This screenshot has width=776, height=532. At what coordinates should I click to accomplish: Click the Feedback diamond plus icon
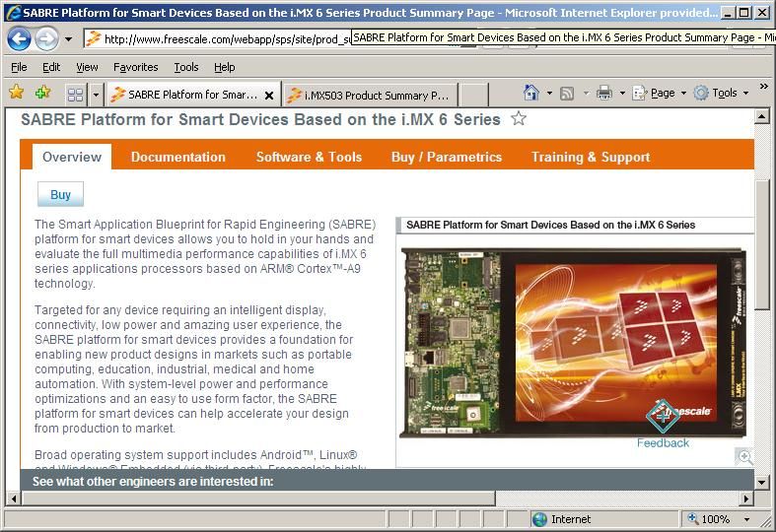663,416
